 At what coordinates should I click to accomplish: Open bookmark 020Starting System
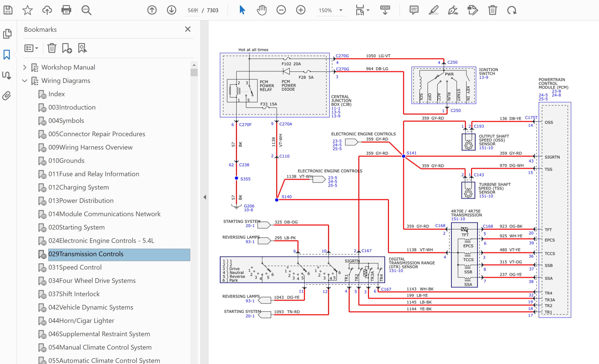pos(76,227)
